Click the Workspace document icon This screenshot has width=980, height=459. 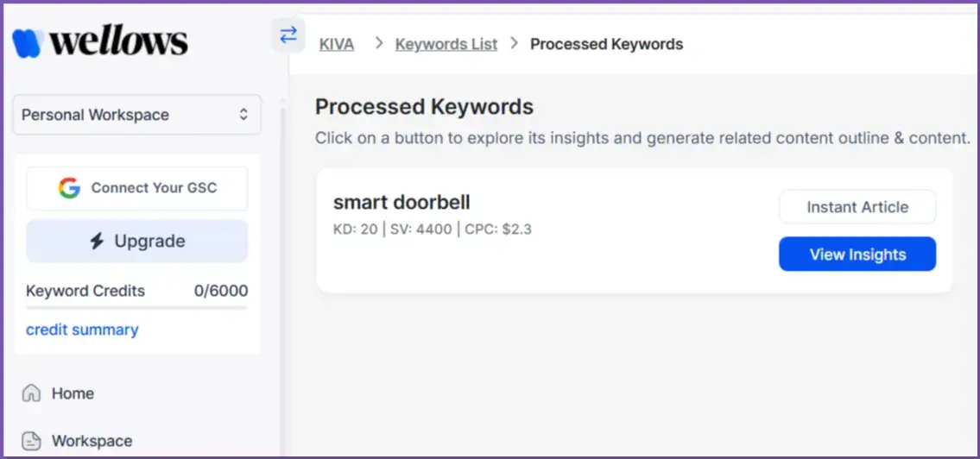(x=32, y=441)
